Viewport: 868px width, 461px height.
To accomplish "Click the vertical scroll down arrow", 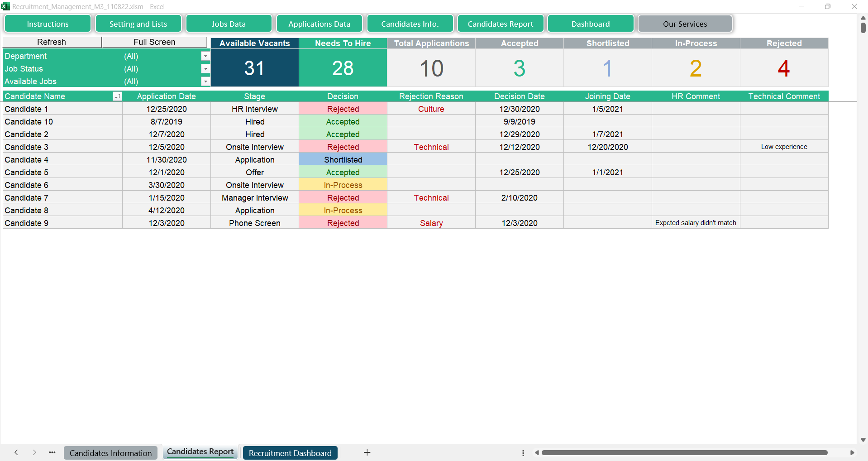I will [x=863, y=440].
